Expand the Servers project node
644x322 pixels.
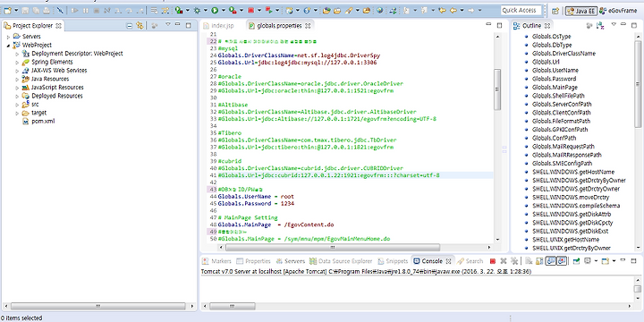[x=8, y=37]
